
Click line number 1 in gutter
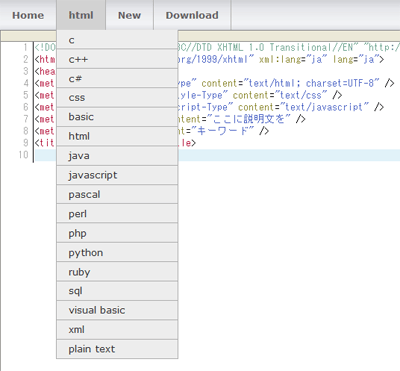(x=26, y=47)
